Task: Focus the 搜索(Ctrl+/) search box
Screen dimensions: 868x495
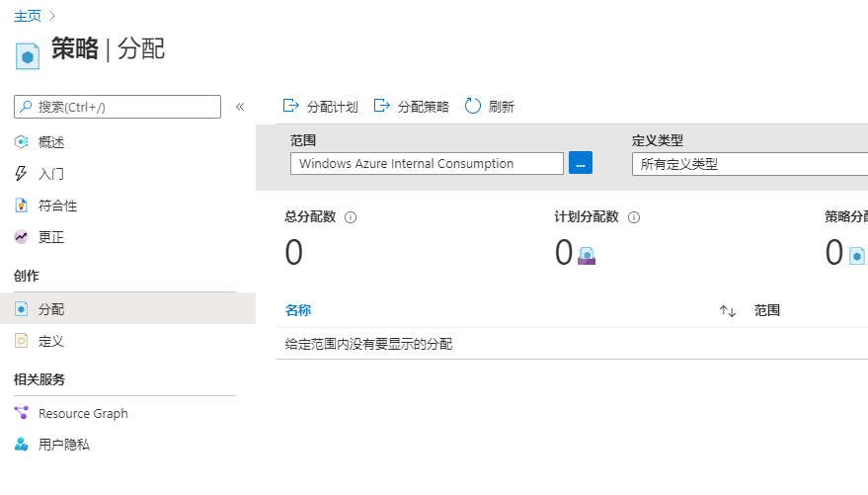Action: pos(118,107)
